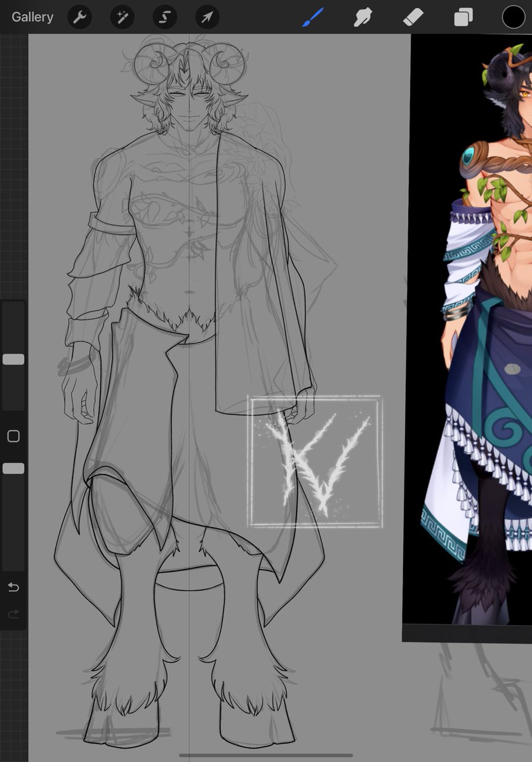Image resolution: width=532 pixels, height=762 pixels.
Task: Open the Adjustments magic wand menu
Action: pyautogui.click(x=122, y=17)
